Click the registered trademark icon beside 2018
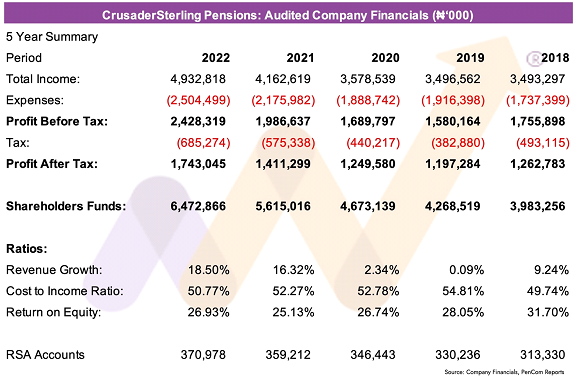The width and height of the screenshot is (587, 383). [534, 58]
